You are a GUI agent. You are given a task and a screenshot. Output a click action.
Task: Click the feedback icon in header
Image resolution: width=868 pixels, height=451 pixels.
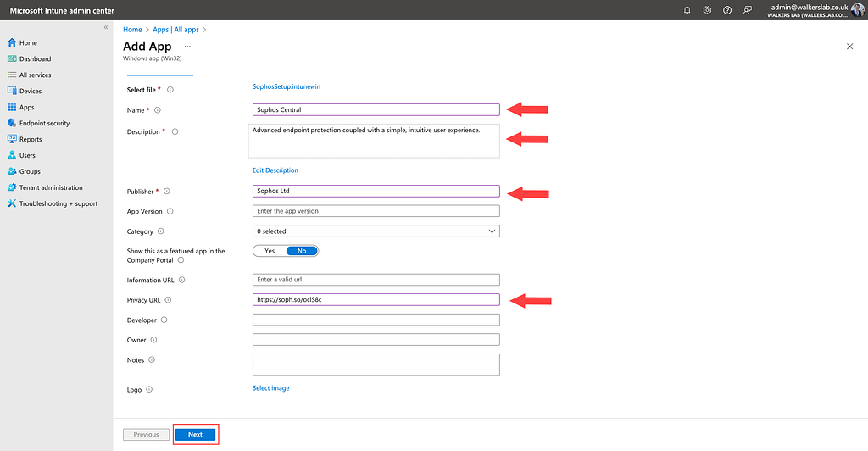pyautogui.click(x=747, y=10)
